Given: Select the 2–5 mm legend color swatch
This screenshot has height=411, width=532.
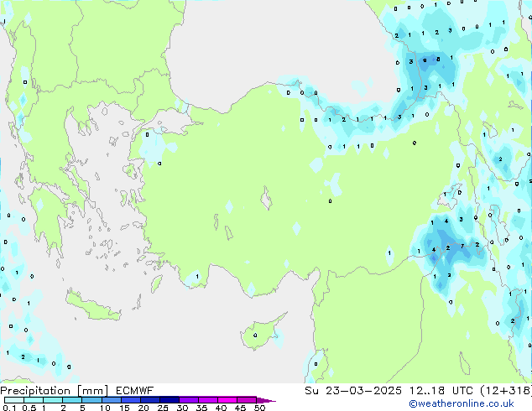Looking at the screenshot, I should (72, 400).
